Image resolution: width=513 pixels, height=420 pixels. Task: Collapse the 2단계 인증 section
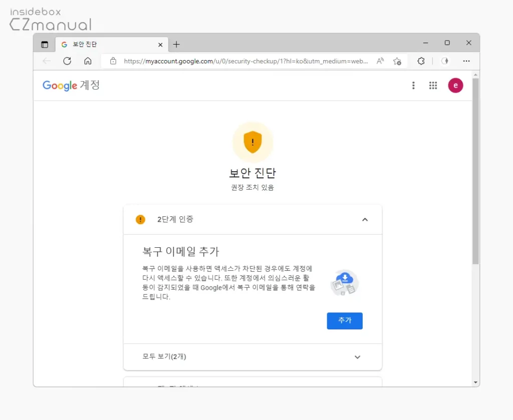365,219
